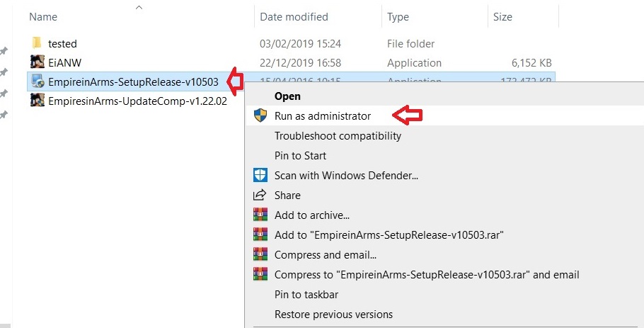Select Pin to Start
Screen dimensions: 644x328
(x=300, y=156)
